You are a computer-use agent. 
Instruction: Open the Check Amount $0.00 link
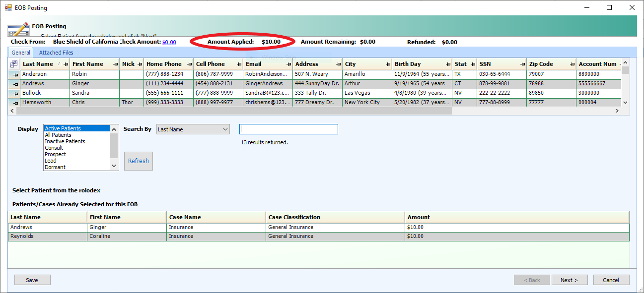coord(169,42)
